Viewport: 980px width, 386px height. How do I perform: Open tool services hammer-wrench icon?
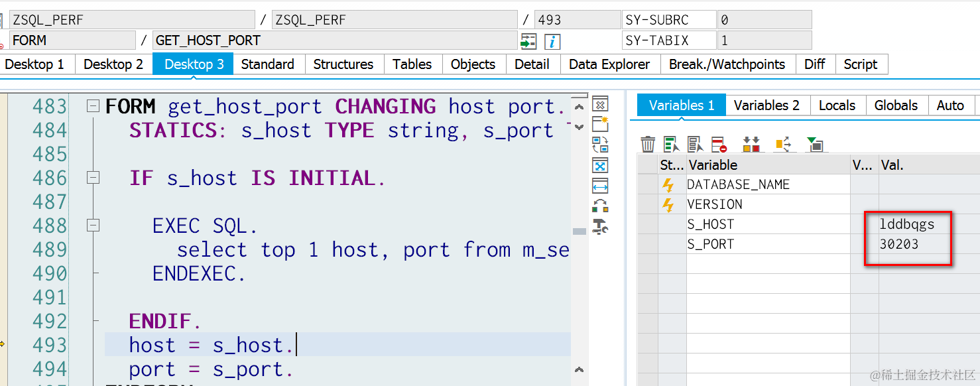(600, 226)
